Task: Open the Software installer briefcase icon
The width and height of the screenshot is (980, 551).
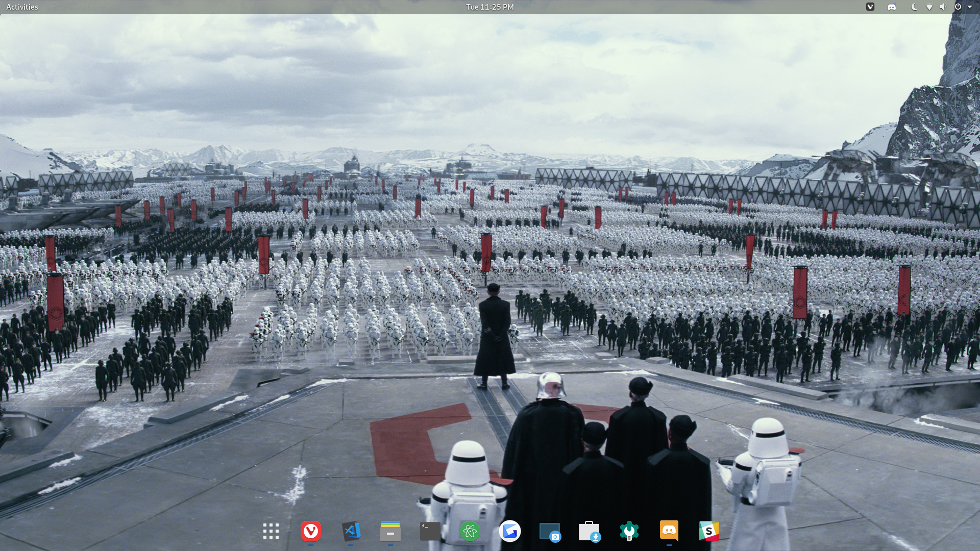Action: [590, 531]
